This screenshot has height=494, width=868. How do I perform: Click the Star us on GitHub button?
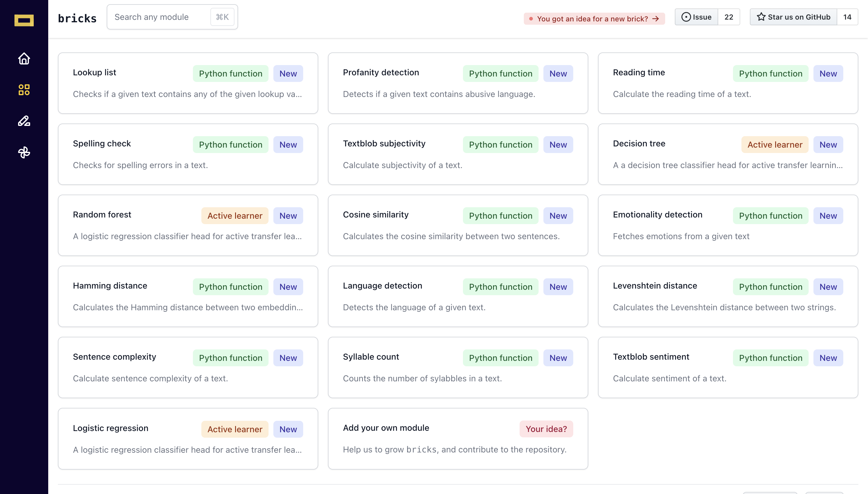[x=793, y=17]
